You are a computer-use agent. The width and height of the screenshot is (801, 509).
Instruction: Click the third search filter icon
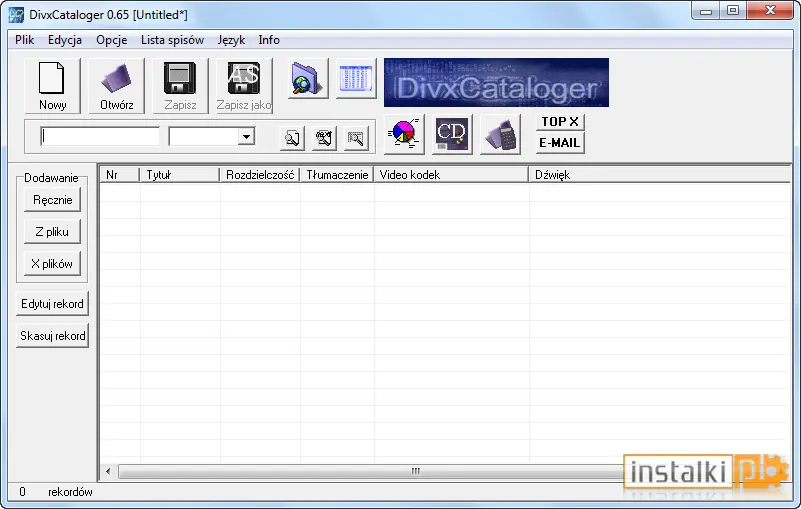coord(356,138)
